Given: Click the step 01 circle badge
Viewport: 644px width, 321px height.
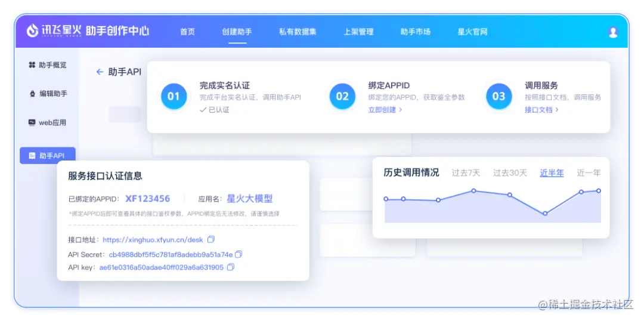Looking at the screenshot, I should [174, 97].
